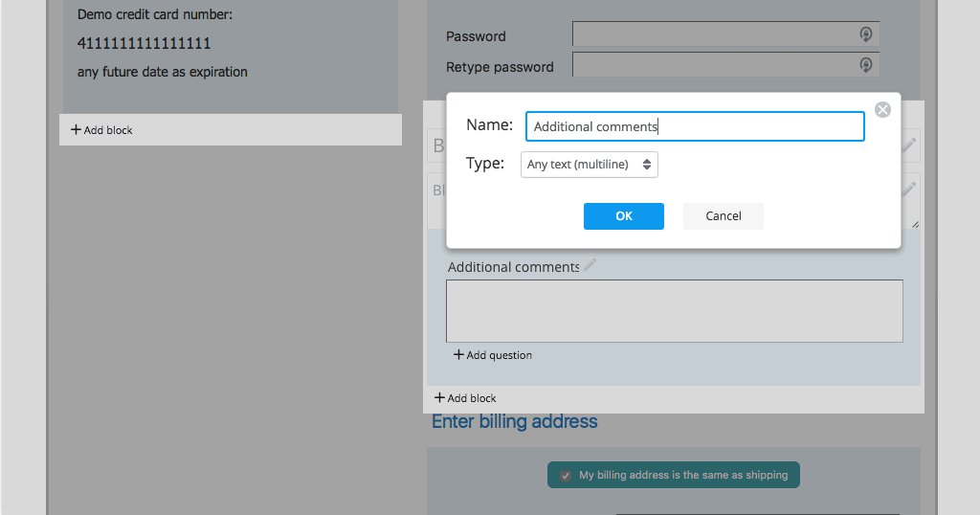
Task: Click the plus icon for Add question
Action: click(458, 355)
